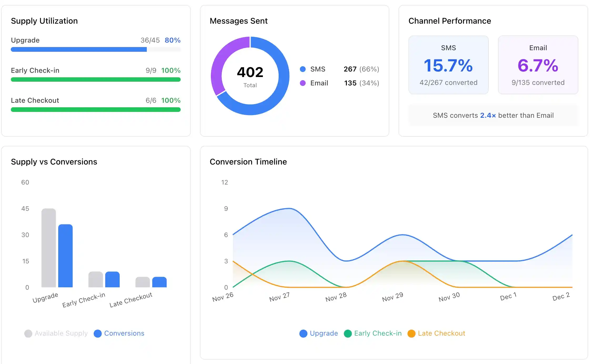Click the Dec 1 timeline axis label
Screen dimensions: 595x364
pos(508,296)
